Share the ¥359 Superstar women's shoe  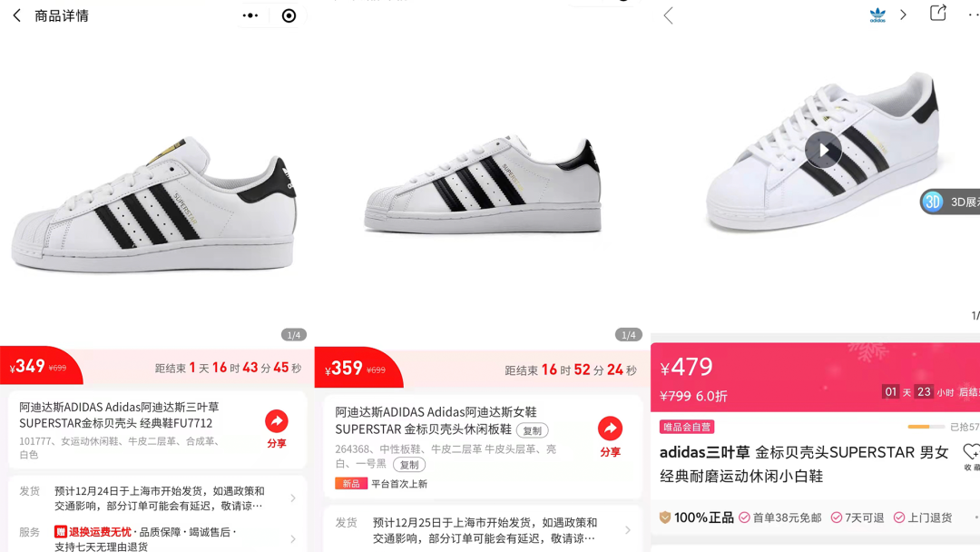pyautogui.click(x=610, y=437)
